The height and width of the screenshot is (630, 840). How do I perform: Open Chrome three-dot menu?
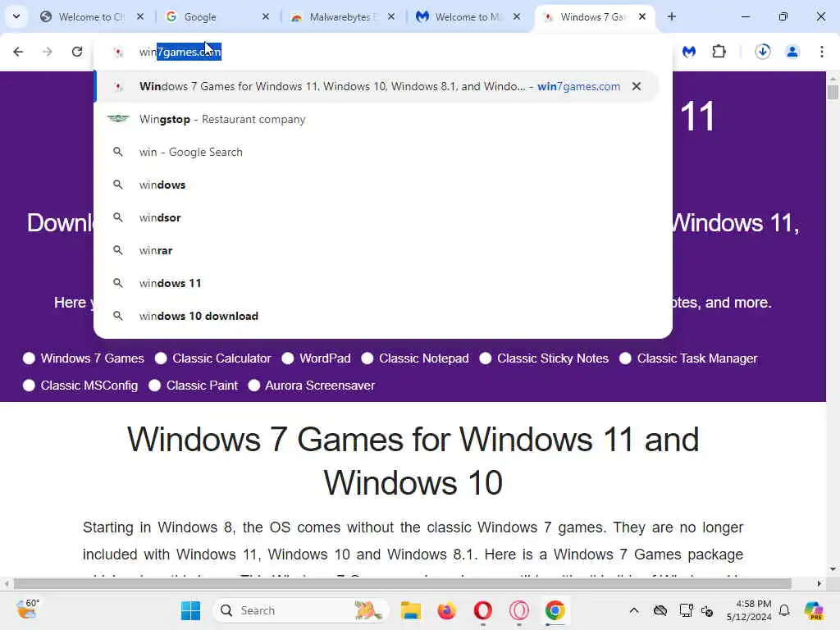pyautogui.click(x=822, y=52)
